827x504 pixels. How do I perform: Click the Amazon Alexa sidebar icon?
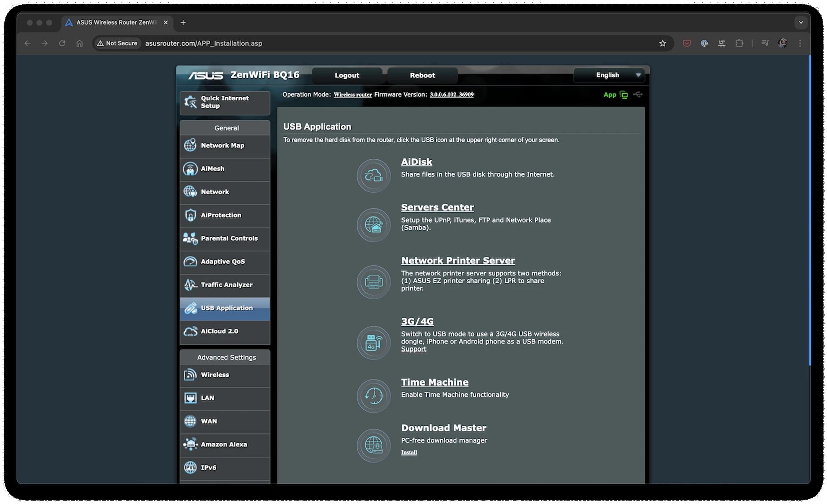pos(190,445)
